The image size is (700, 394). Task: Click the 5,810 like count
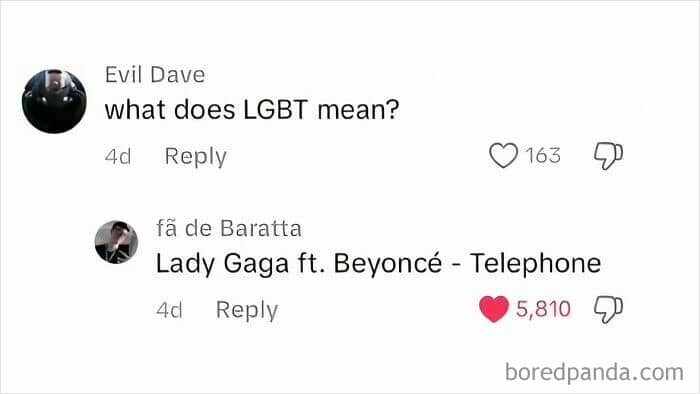click(543, 309)
